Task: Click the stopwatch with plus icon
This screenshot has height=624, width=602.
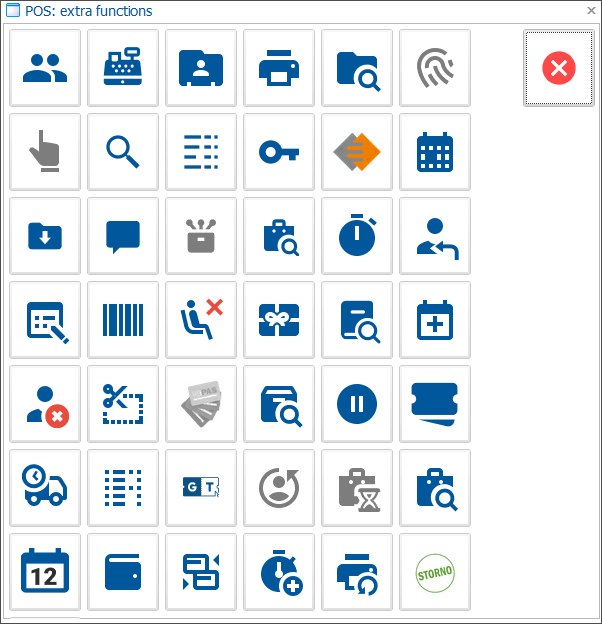Action: 279,572
